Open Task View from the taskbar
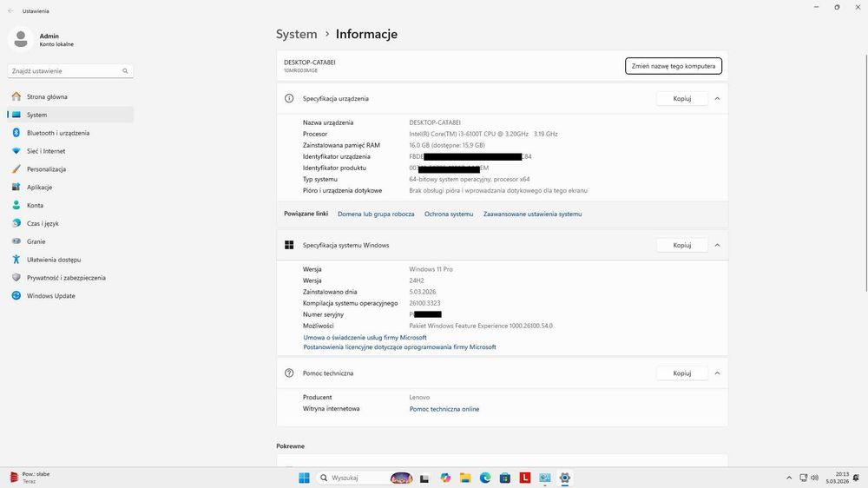Image resolution: width=868 pixels, height=488 pixels. tap(424, 478)
